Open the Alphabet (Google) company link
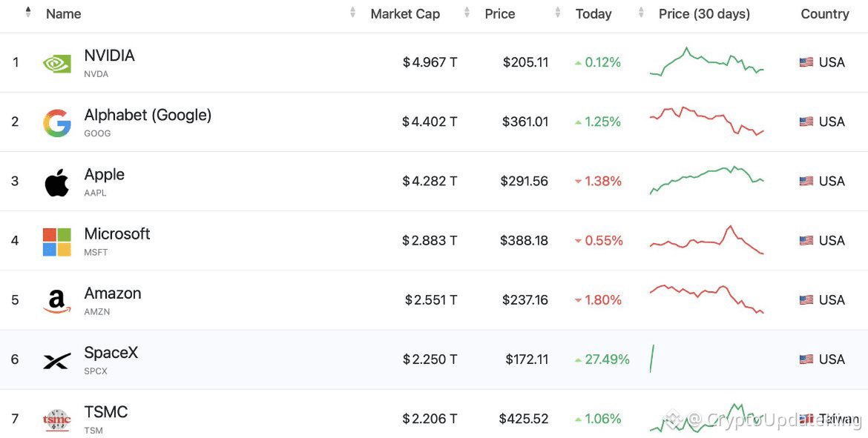This screenshot has height=438, width=868. tap(148, 115)
